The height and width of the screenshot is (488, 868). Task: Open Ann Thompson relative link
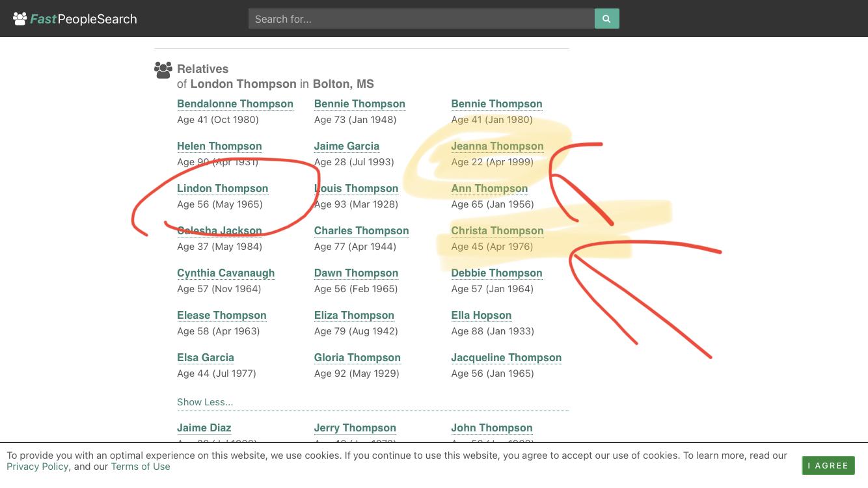[489, 189]
